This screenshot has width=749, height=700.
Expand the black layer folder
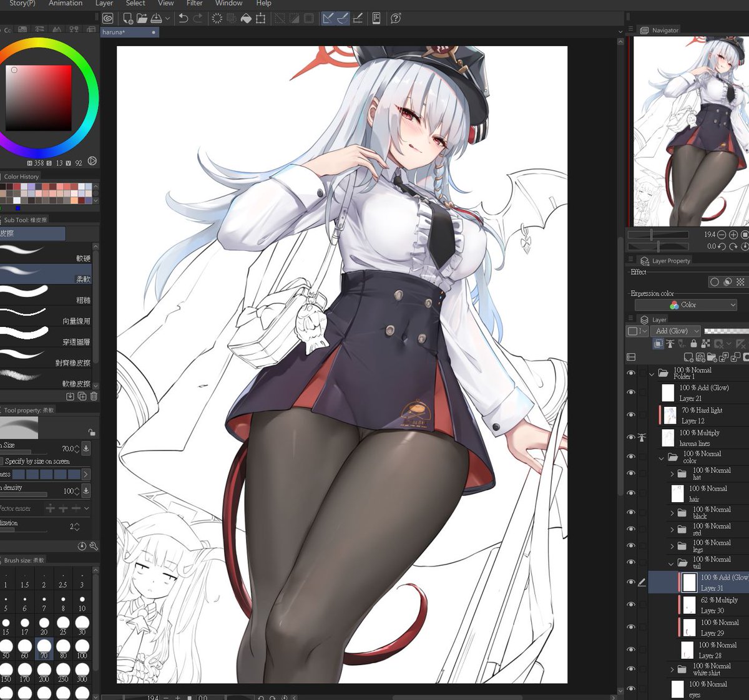(672, 513)
